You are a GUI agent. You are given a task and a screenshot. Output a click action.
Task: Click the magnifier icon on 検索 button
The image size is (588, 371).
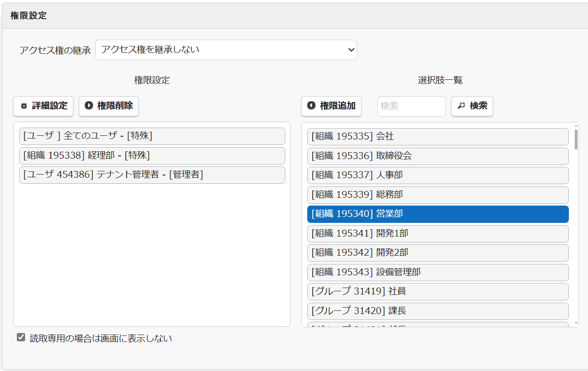point(460,106)
